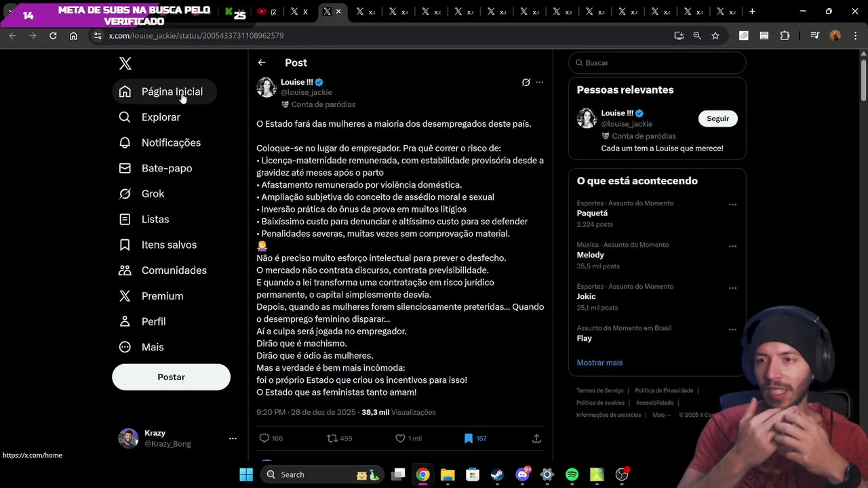The width and height of the screenshot is (868, 488).
Task: Open the Flay trending topic
Action: click(x=584, y=338)
